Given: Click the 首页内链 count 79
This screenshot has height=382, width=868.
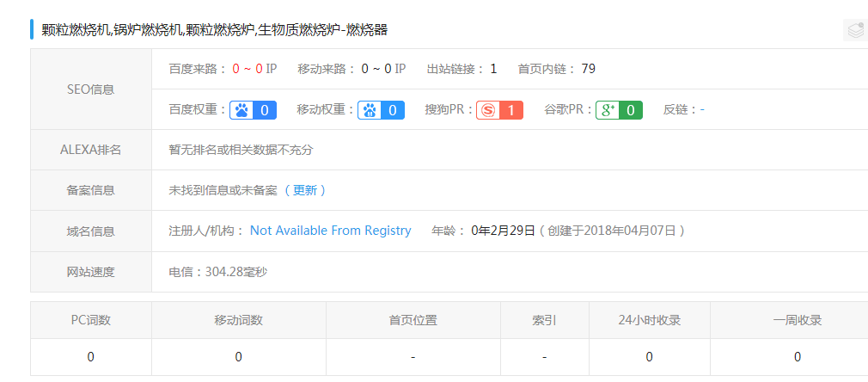Looking at the screenshot, I should tap(589, 69).
